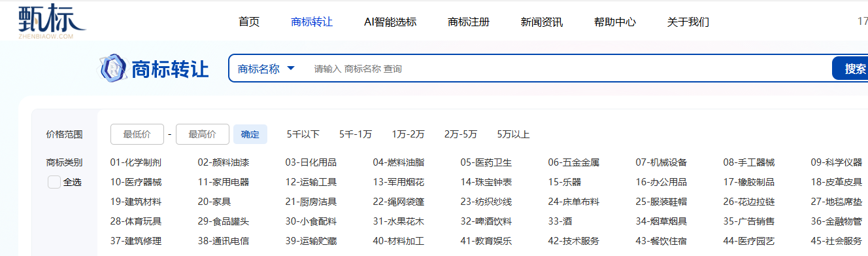Viewport: 868px width, 256px height.
Task: Open the 首页 menu item
Action: [x=249, y=22]
